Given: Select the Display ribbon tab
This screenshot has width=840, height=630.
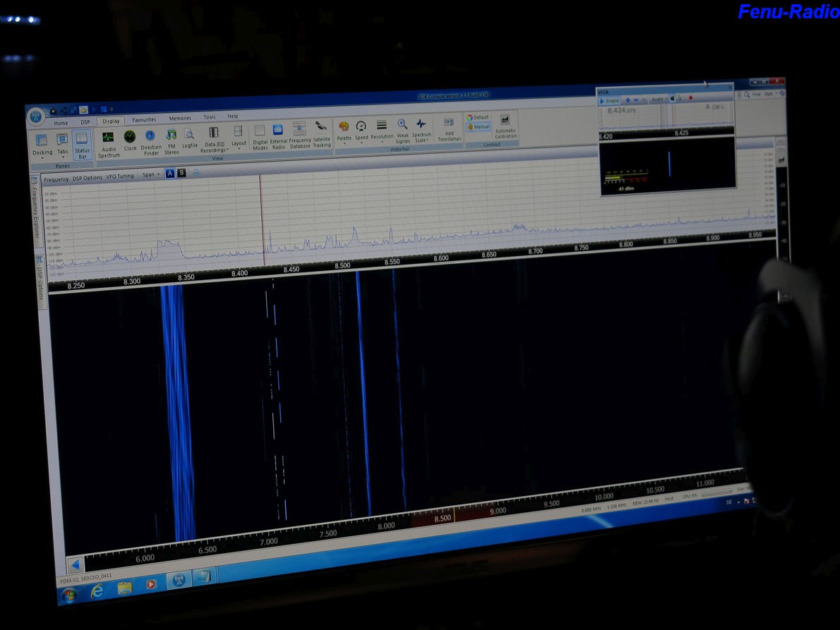Looking at the screenshot, I should [x=111, y=121].
